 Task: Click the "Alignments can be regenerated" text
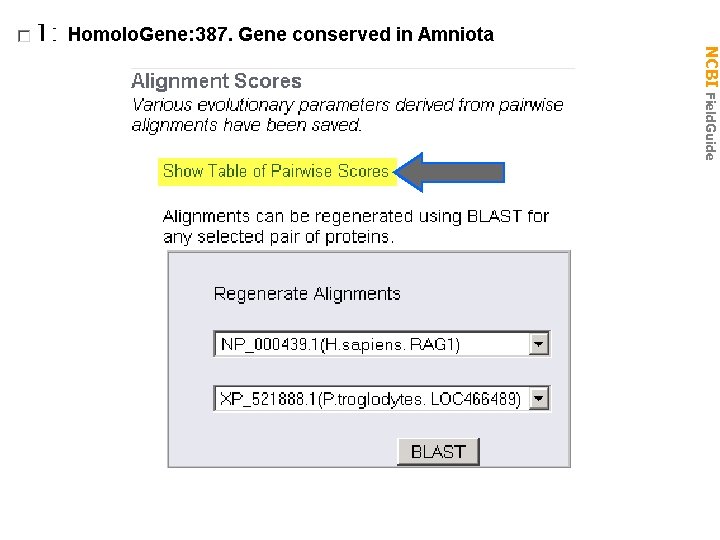[355, 216]
